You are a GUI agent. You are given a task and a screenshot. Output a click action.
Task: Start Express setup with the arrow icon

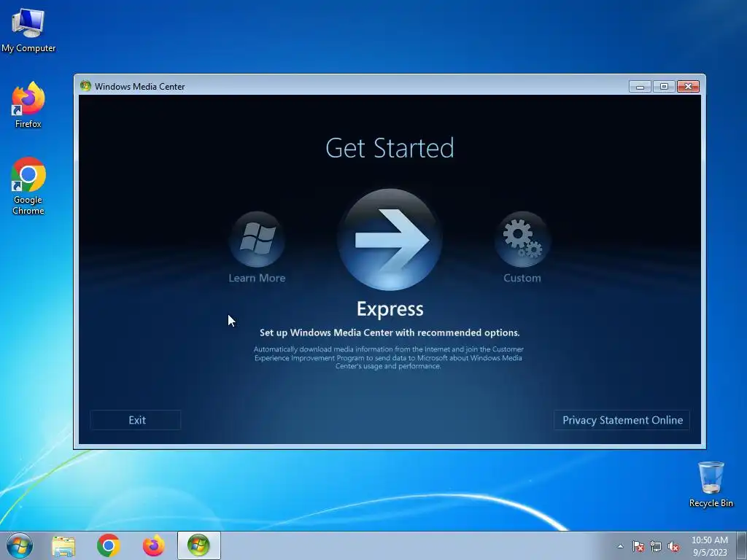(390, 239)
